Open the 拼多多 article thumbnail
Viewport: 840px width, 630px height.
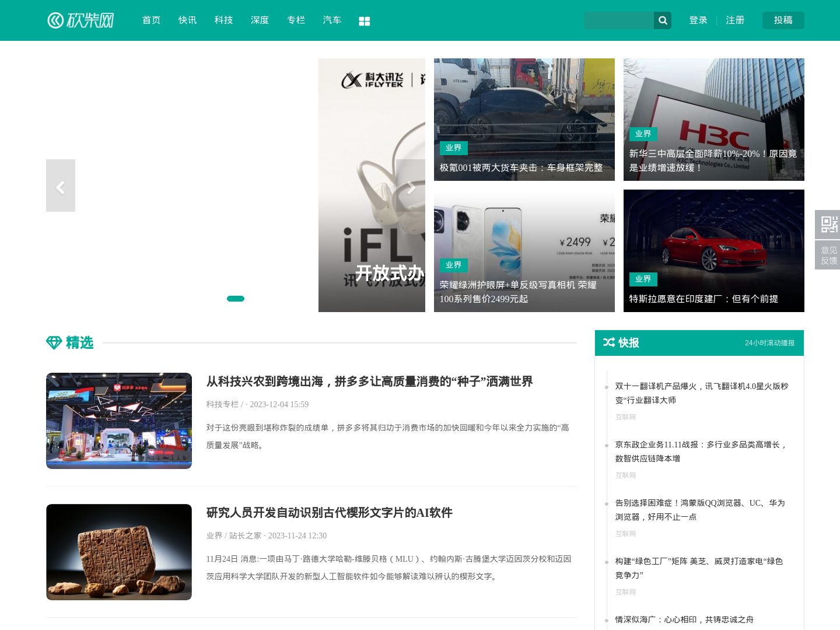[119, 421]
